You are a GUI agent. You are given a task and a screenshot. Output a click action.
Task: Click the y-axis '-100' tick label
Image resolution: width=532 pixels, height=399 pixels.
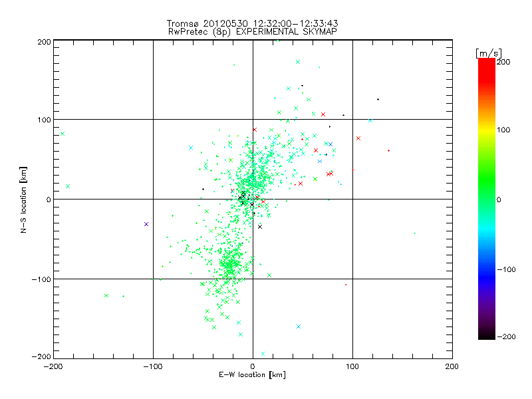(x=41, y=279)
